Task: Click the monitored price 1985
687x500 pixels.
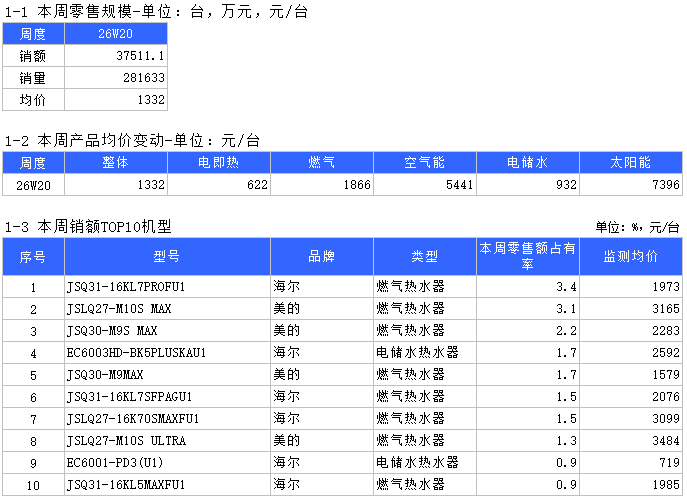Action: (x=666, y=484)
